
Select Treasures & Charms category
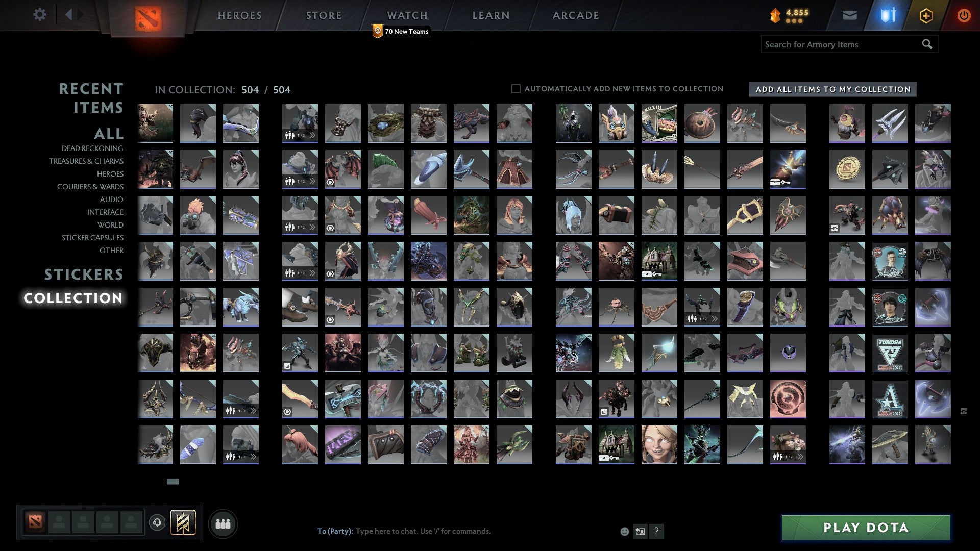pyautogui.click(x=86, y=161)
